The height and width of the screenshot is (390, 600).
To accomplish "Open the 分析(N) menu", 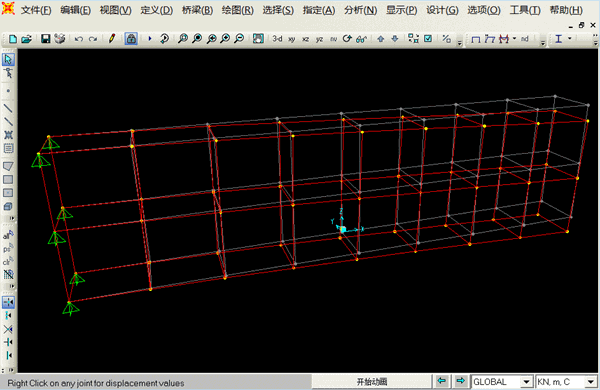I will click(x=360, y=10).
